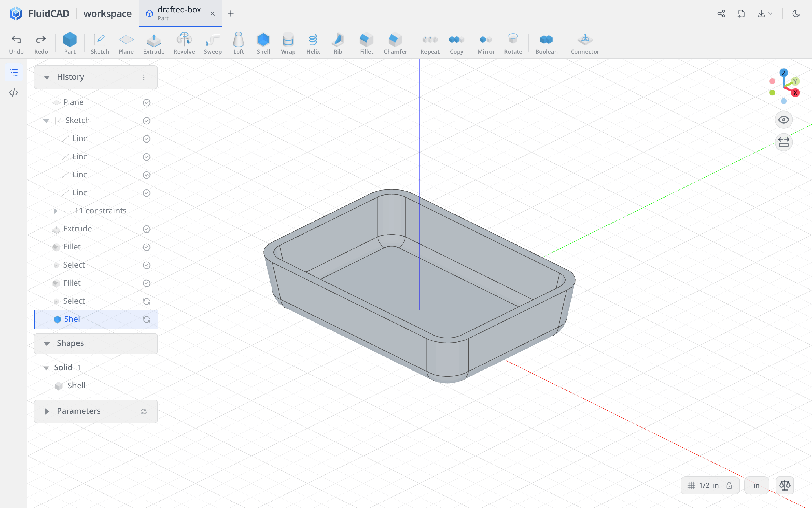Open History panel three-dot menu
Image resolution: width=812 pixels, height=508 pixels.
[144, 77]
